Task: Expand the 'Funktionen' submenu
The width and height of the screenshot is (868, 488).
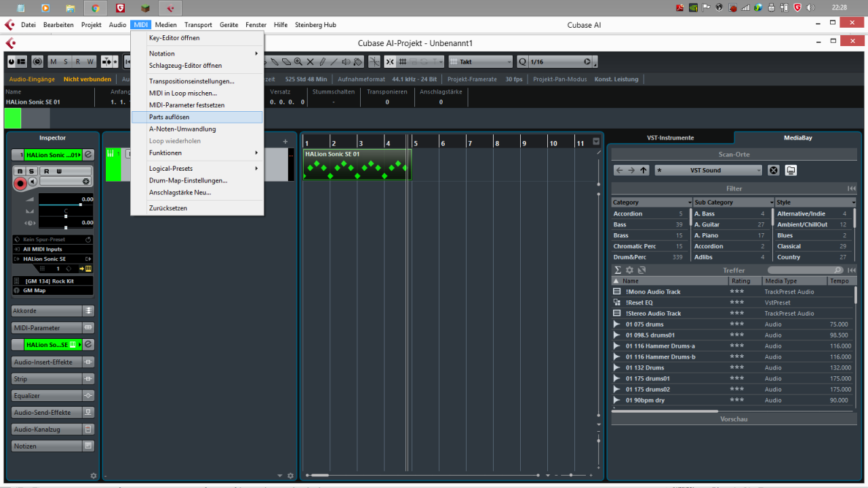Action: [197, 152]
